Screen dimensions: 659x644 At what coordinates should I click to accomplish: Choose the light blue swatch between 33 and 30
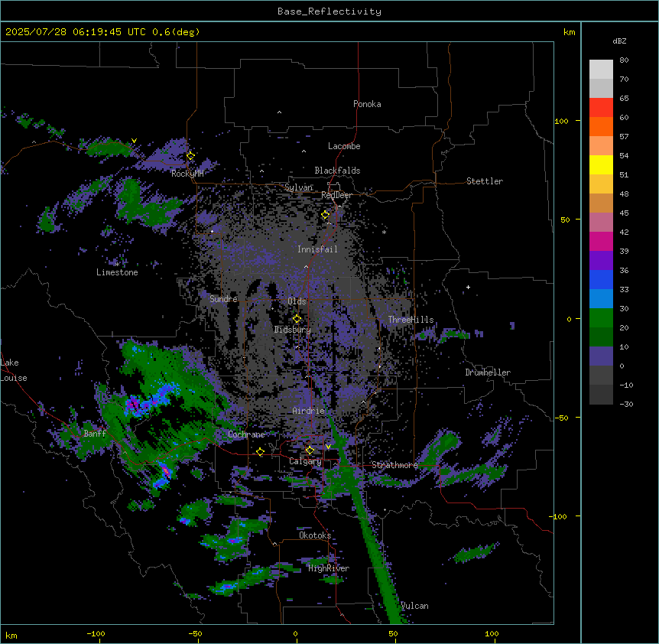601,299
